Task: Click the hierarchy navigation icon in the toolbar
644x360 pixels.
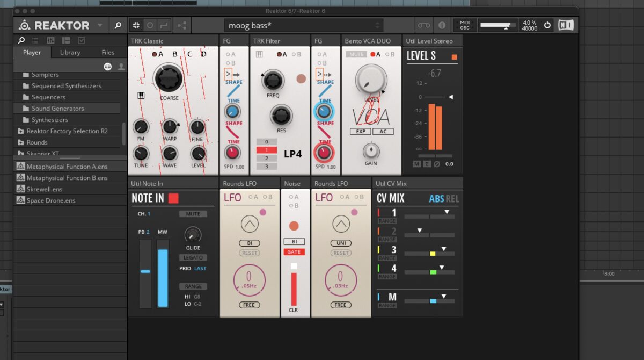Action: 181,25
